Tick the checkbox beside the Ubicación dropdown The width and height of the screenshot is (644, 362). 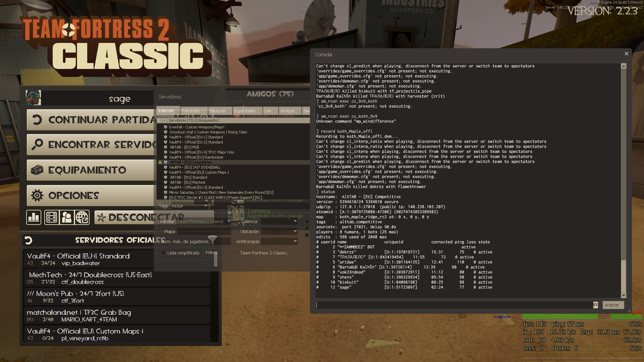307,228
